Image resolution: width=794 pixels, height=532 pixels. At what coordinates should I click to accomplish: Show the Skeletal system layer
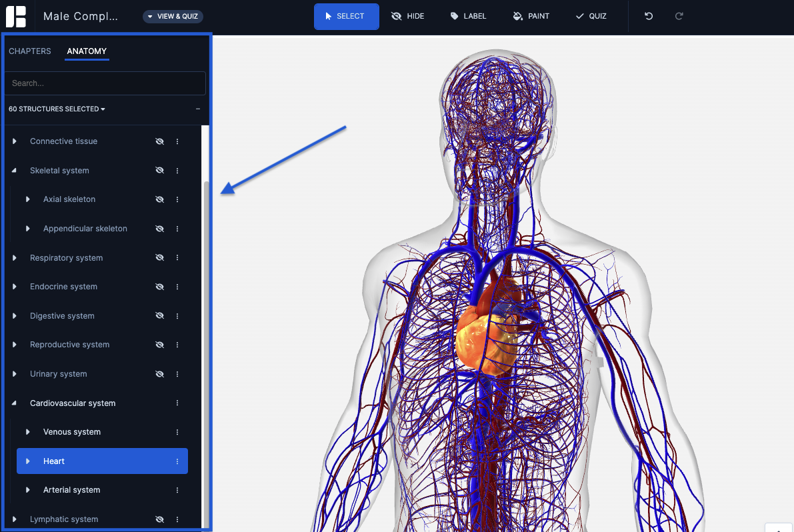pos(159,171)
